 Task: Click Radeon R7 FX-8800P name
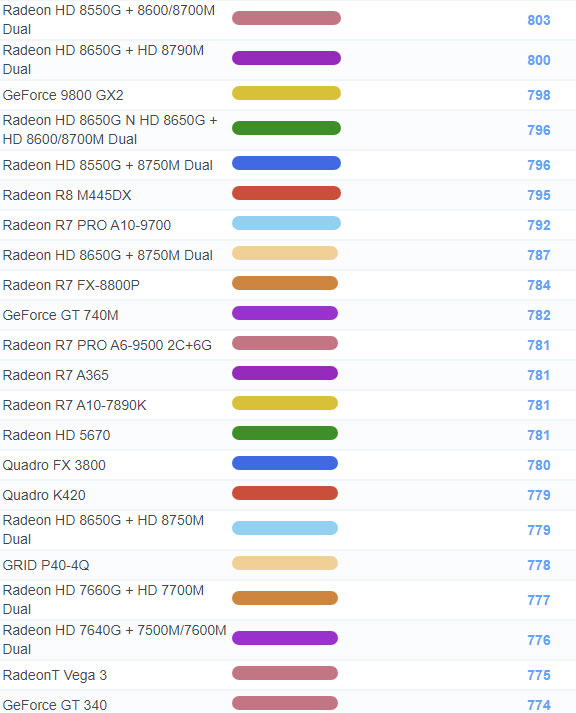[71, 285]
